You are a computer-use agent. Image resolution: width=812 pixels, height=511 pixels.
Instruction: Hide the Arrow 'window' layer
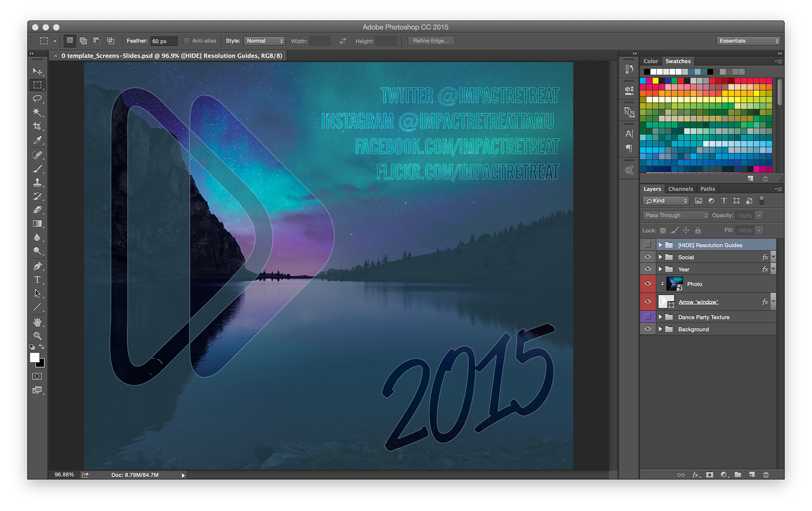tap(648, 301)
